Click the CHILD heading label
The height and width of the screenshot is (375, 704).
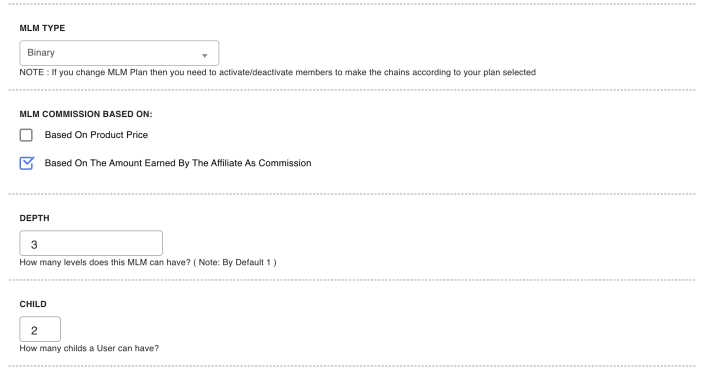tap(33, 304)
